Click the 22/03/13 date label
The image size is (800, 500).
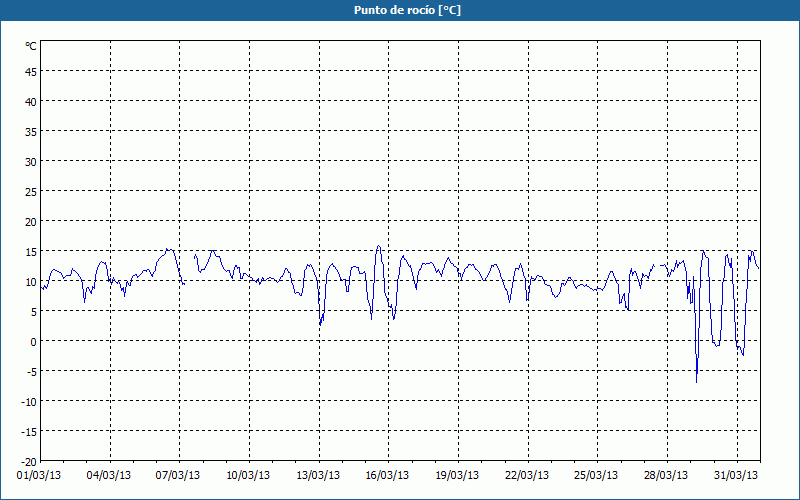pyautogui.click(x=527, y=476)
